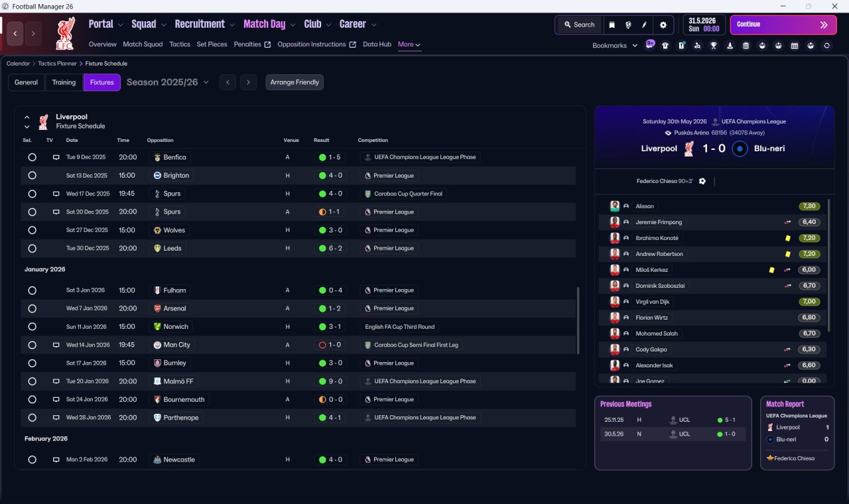Screen dimensions: 849x504
Task: Select the radio button for Arsenal fixture
Action: pos(32,308)
